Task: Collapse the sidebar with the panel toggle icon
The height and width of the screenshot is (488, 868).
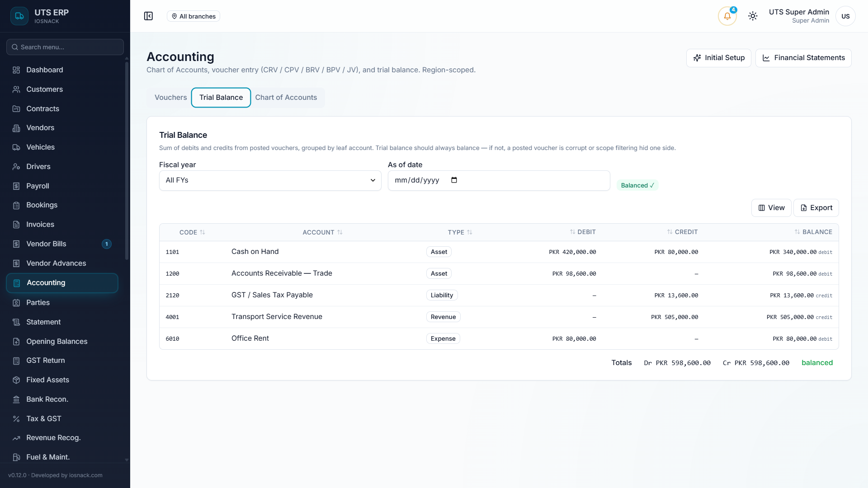Action: tap(148, 16)
